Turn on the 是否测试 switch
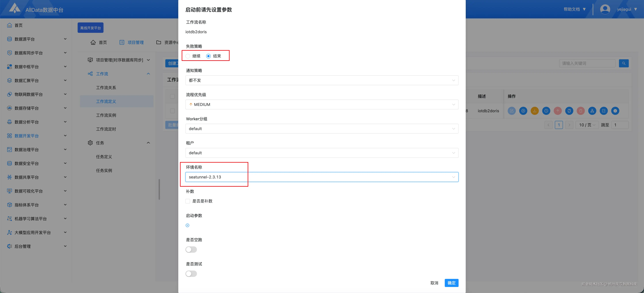Image resolution: width=644 pixels, height=293 pixels. 191,274
